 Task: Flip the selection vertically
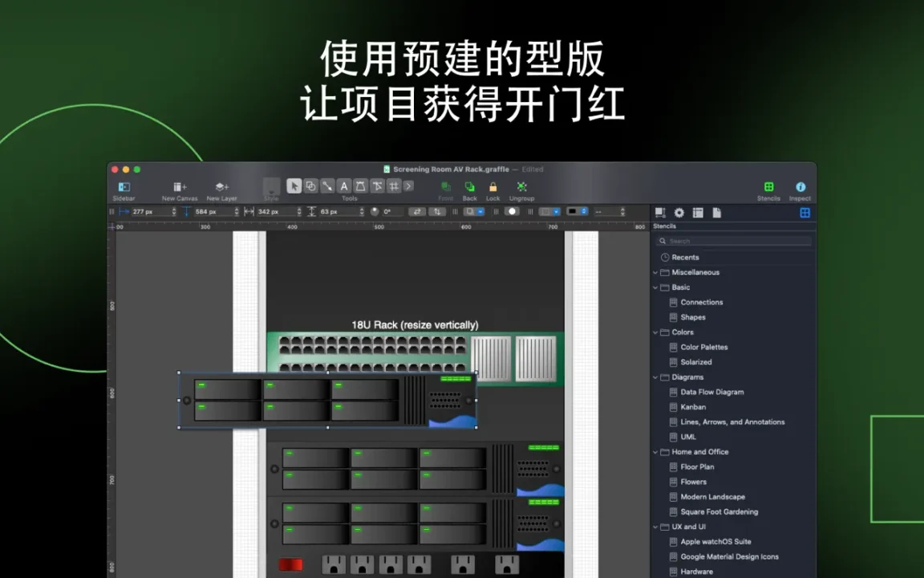pos(436,212)
